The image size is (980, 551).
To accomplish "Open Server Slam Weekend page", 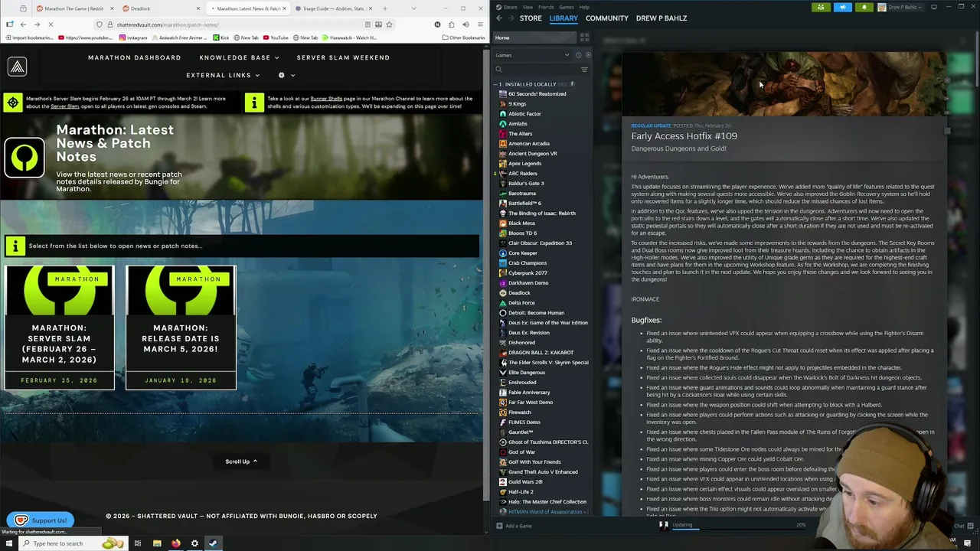I will [343, 57].
